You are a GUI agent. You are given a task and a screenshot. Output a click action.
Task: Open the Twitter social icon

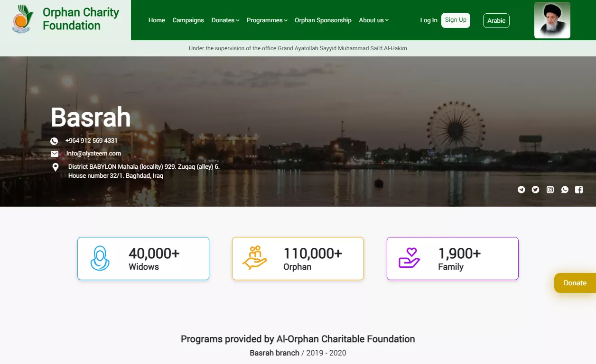(536, 190)
